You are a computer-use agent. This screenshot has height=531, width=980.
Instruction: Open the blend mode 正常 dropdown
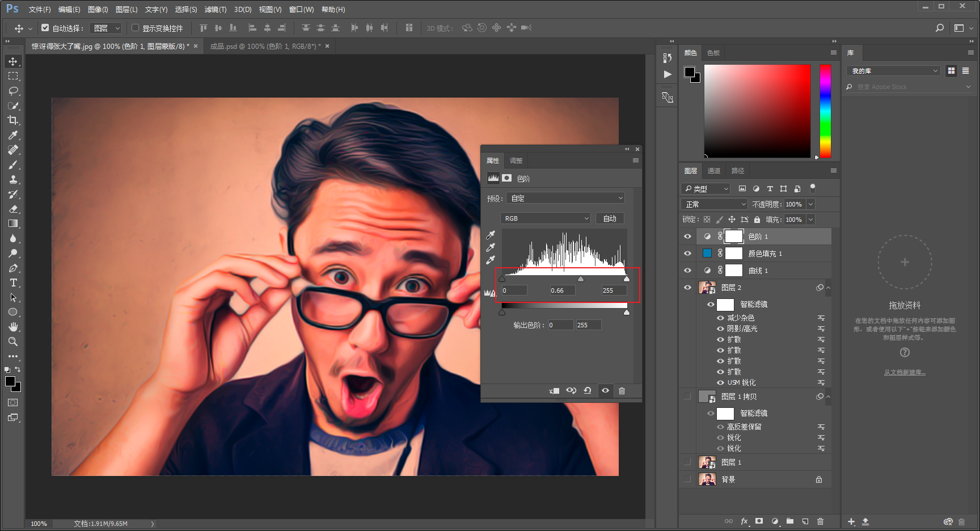click(x=715, y=204)
